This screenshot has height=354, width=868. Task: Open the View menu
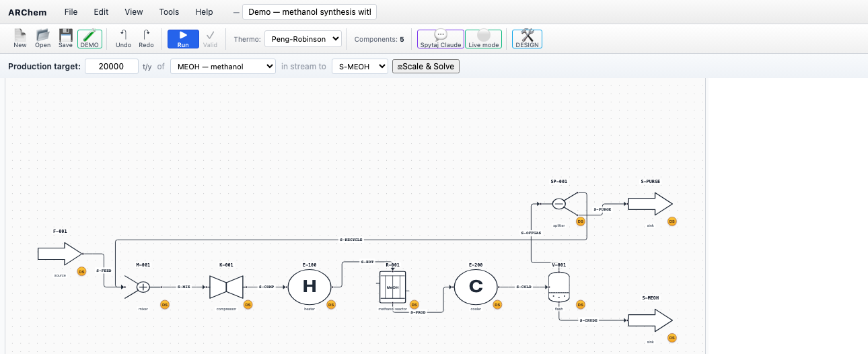(134, 12)
